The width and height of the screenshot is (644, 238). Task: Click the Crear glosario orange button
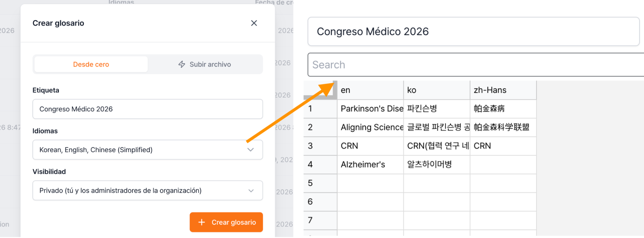pyautogui.click(x=226, y=222)
